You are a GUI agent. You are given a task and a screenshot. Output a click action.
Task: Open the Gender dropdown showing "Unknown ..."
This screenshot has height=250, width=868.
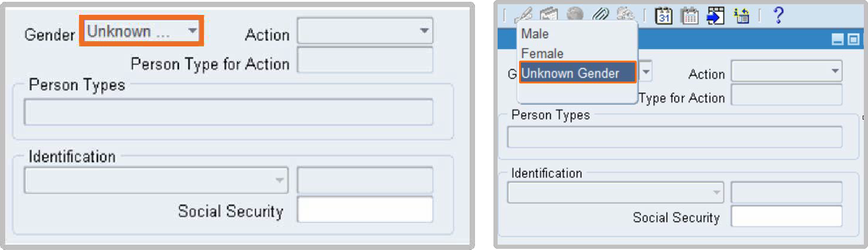click(143, 32)
